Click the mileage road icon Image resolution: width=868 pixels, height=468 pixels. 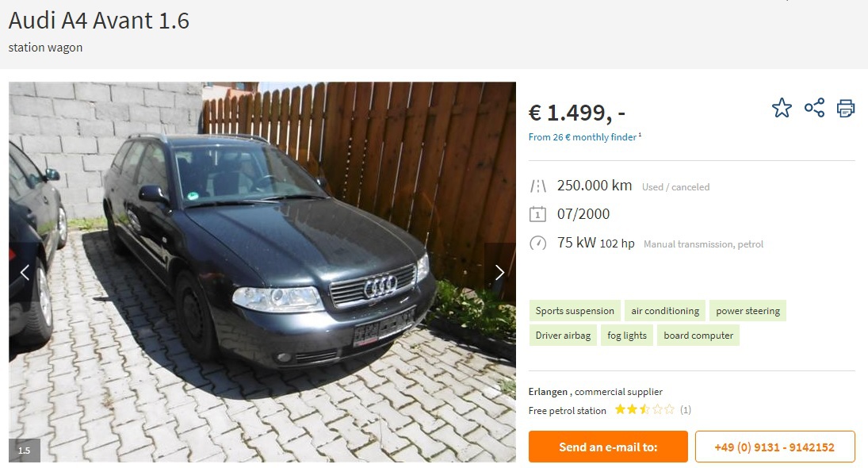[x=538, y=186]
